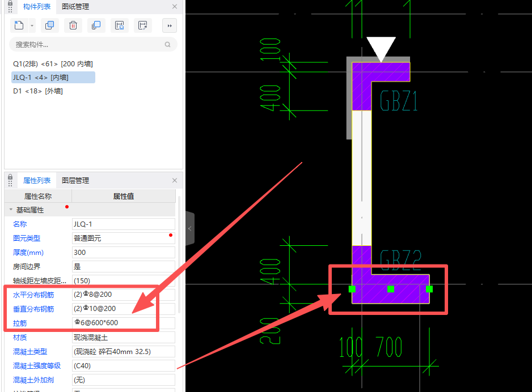Click the 厚度(mm) property label
532x392 pixels.
pos(28,253)
